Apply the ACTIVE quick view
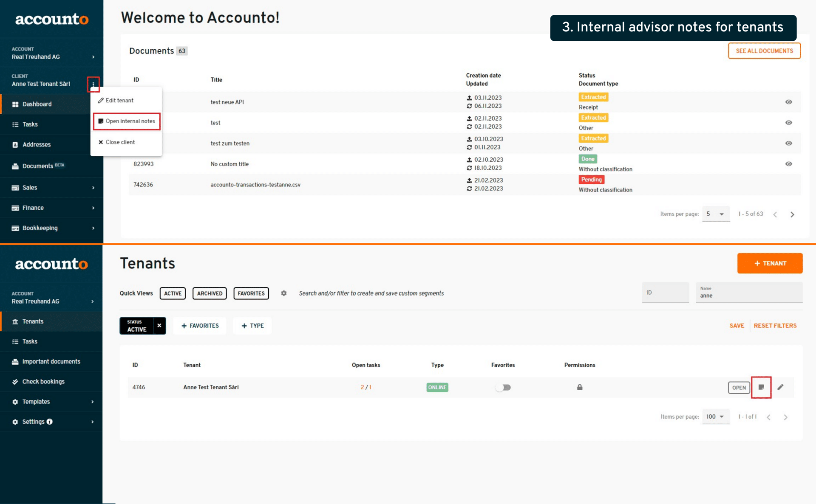 click(x=173, y=293)
